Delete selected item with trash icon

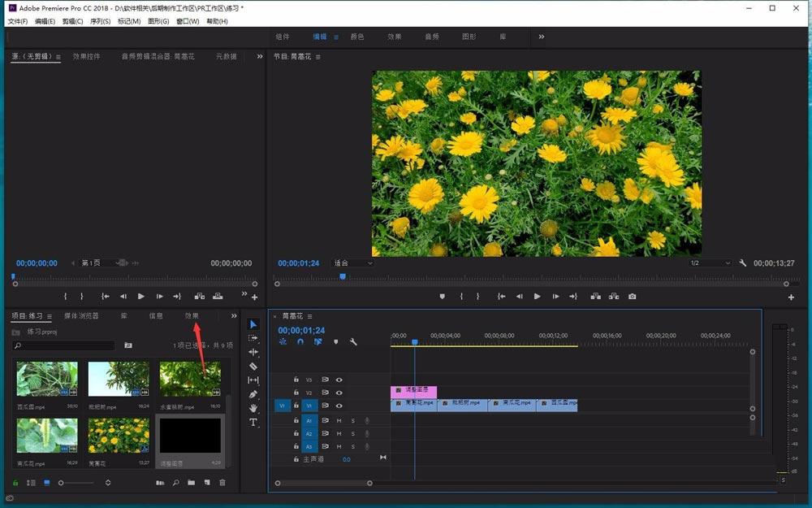coord(222,483)
